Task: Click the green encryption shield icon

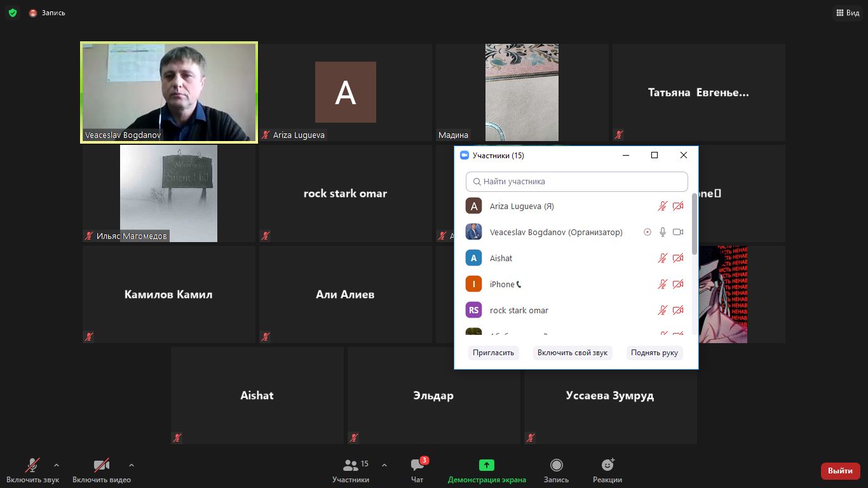Action: pyautogui.click(x=13, y=13)
